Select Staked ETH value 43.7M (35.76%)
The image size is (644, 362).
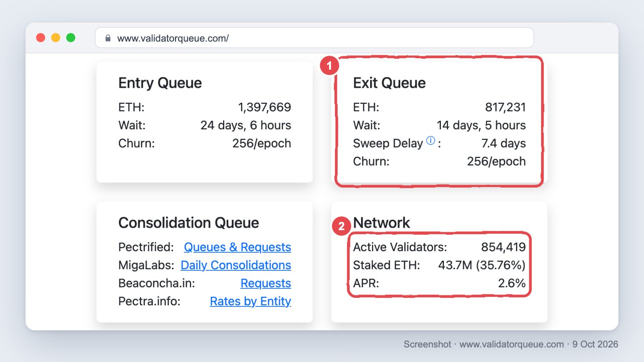coord(482,265)
